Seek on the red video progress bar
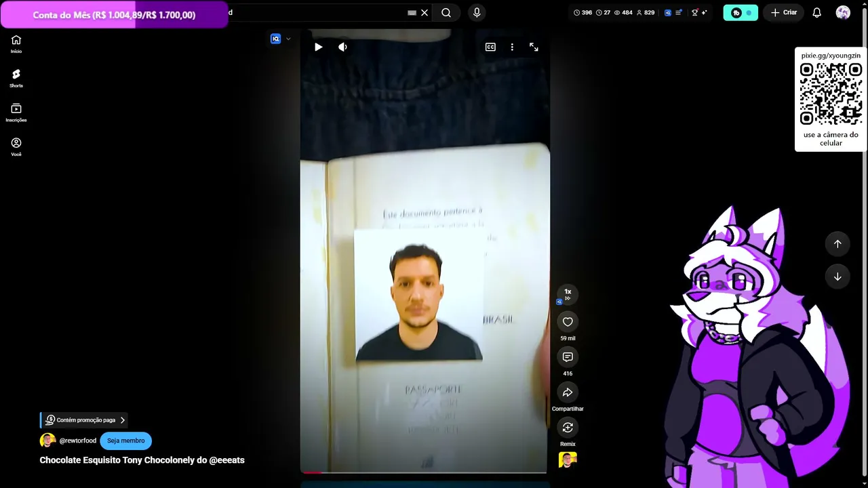Image resolution: width=868 pixels, height=488 pixels. coord(424,472)
